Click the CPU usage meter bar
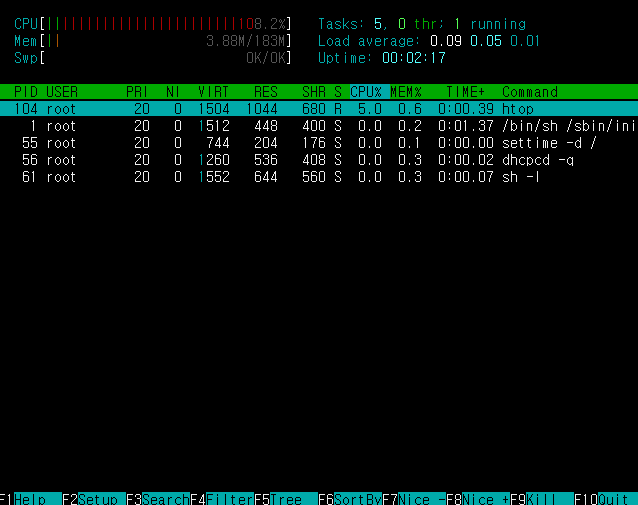Image resolution: width=638 pixels, height=505 pixels. pos(153,24)
